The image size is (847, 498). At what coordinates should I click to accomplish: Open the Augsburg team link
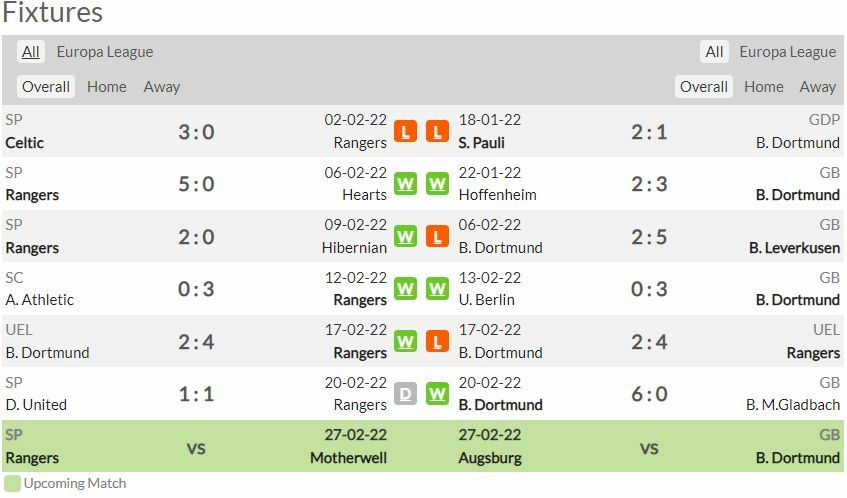pyautogui.click(x=490, y=458)
